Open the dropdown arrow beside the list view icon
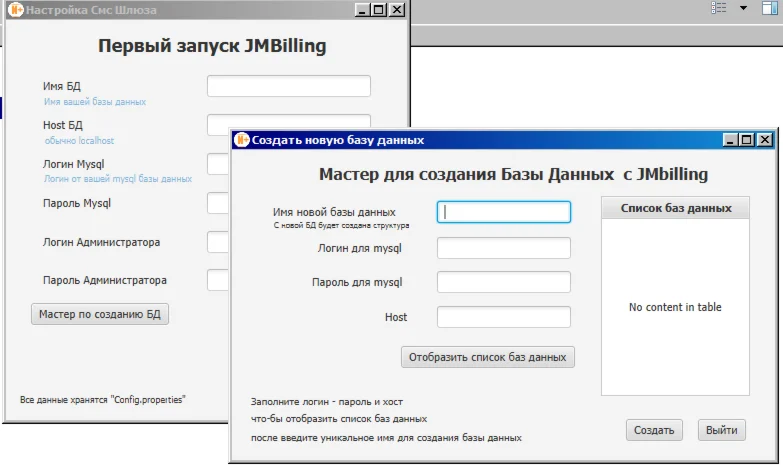 [x=743, y=7]
